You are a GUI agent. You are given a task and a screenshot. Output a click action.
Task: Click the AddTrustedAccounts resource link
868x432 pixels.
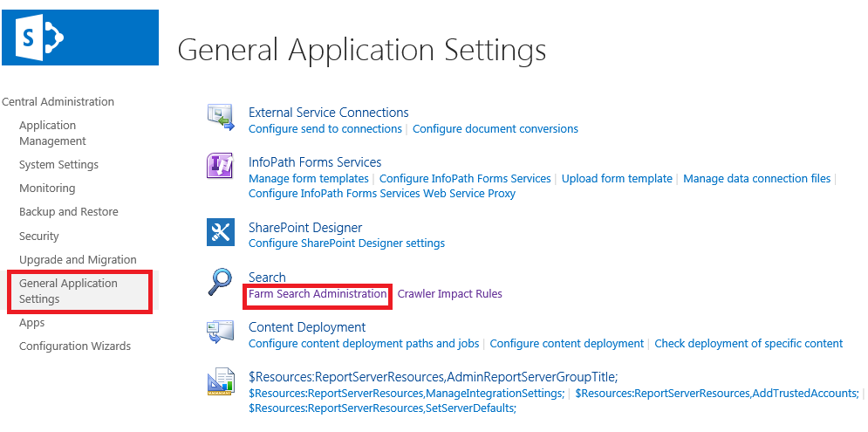tap(717, 394)
